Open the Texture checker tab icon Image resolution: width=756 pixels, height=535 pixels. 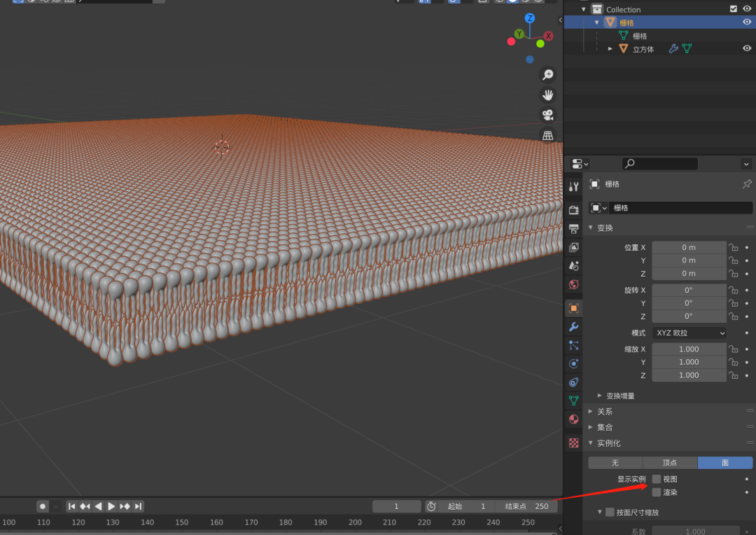[x=574, y=443]
